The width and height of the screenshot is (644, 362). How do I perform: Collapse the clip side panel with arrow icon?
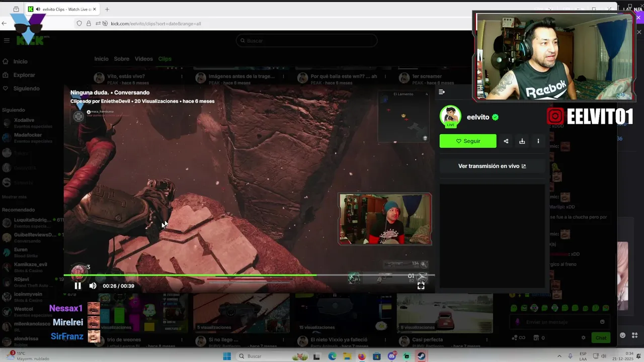pyautogui.click(x=442, y=92)
